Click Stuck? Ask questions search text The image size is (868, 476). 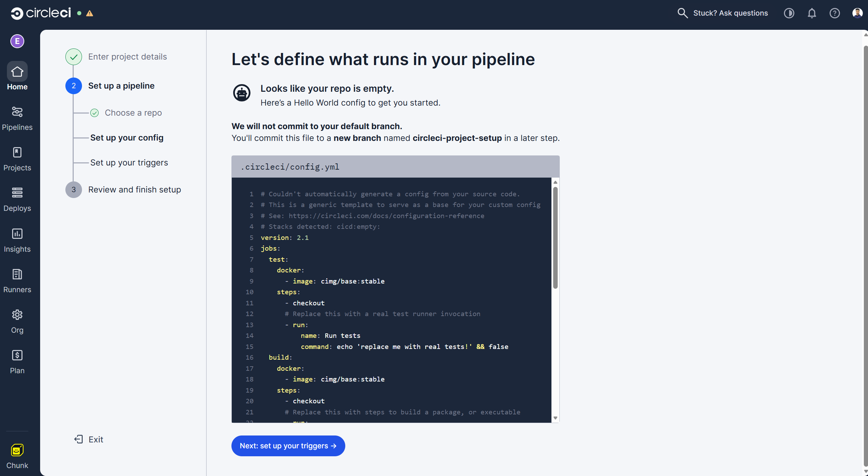pos(730,13)
